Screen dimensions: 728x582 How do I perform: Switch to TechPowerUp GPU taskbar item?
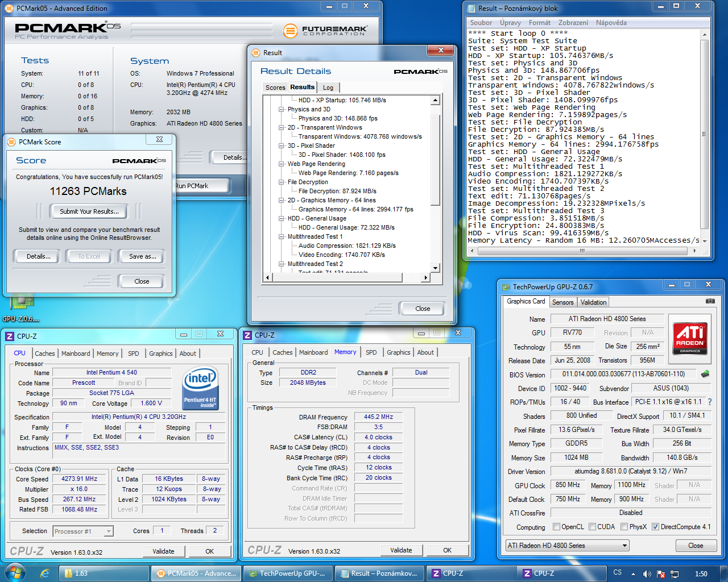point(288,573)
